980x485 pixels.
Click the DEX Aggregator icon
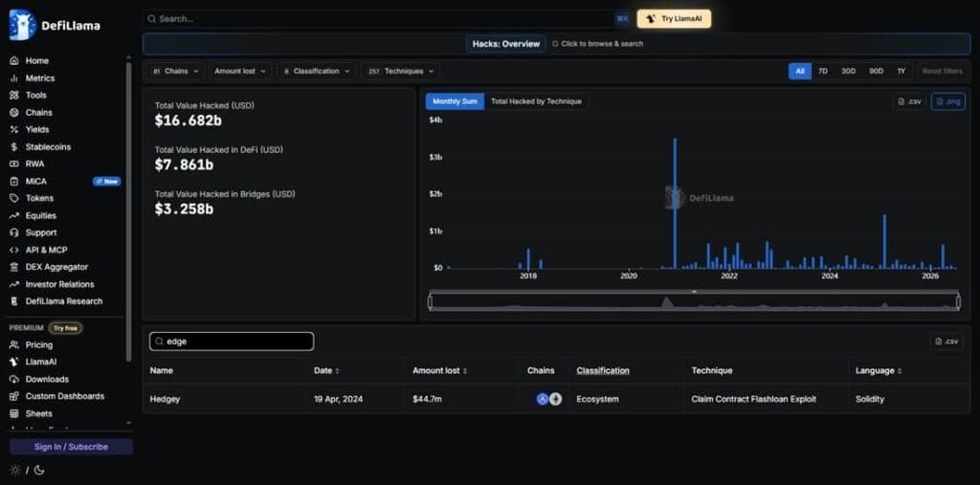pyautogui.click(x=13, y=267)
